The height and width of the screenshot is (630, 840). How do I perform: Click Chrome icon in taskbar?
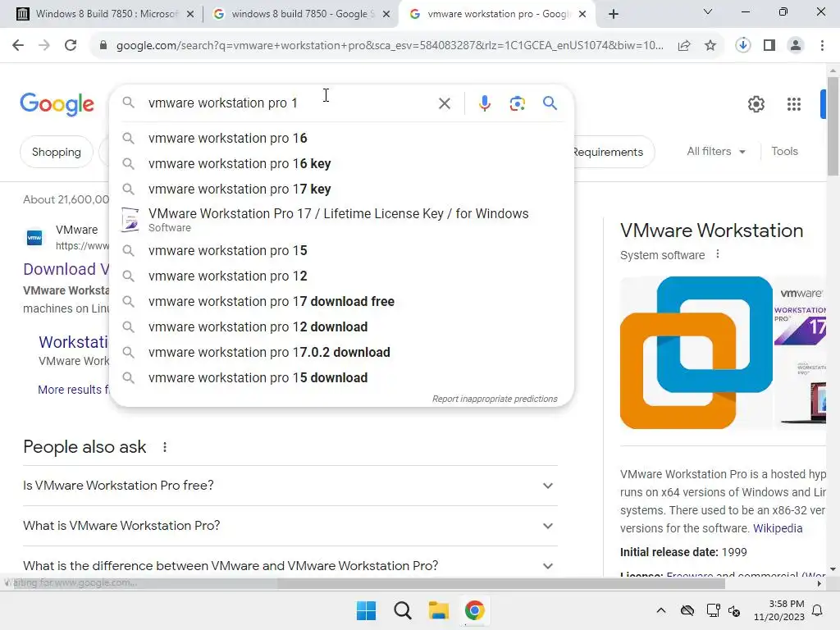pos(474,610)
